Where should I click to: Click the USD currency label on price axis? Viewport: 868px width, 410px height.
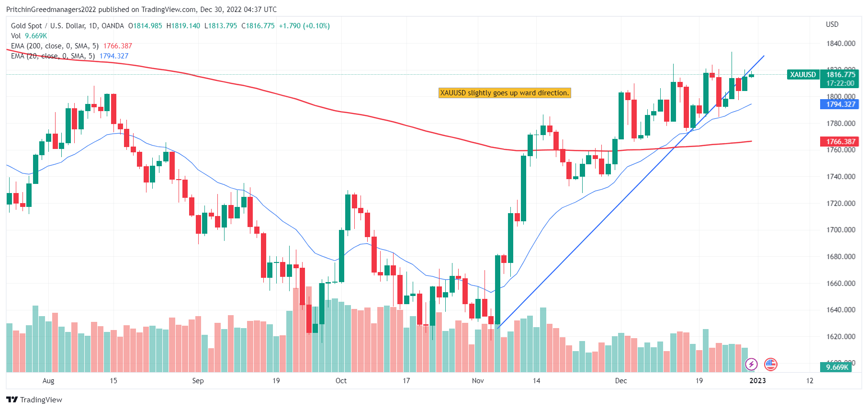tap(832, 24)
